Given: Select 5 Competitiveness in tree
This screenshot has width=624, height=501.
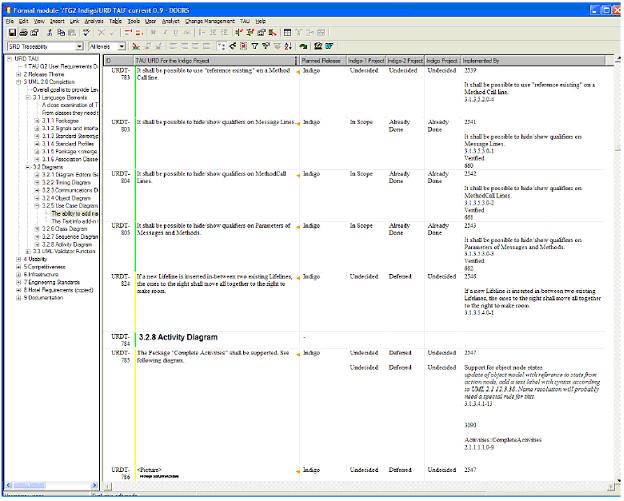Looking at the screenshot, I should coord(45,267).
